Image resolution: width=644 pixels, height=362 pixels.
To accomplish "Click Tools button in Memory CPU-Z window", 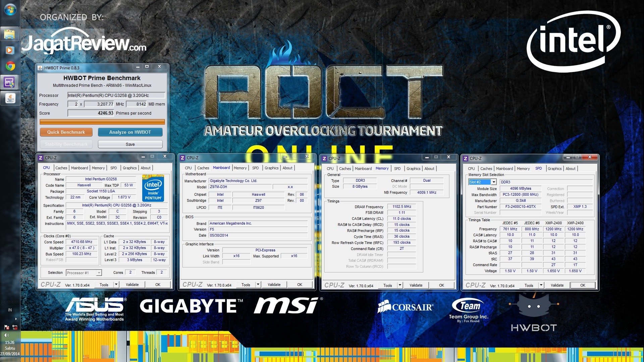I will (388, 285).
